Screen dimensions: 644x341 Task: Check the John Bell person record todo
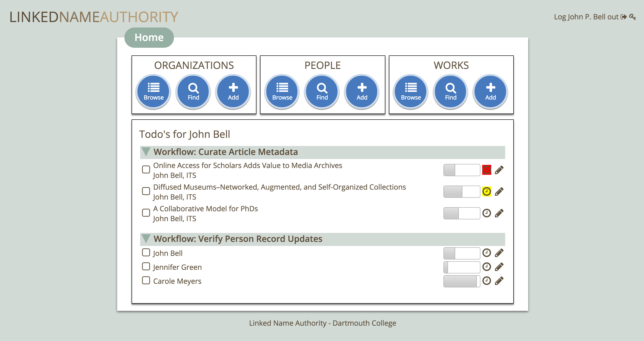click(146, 252)
